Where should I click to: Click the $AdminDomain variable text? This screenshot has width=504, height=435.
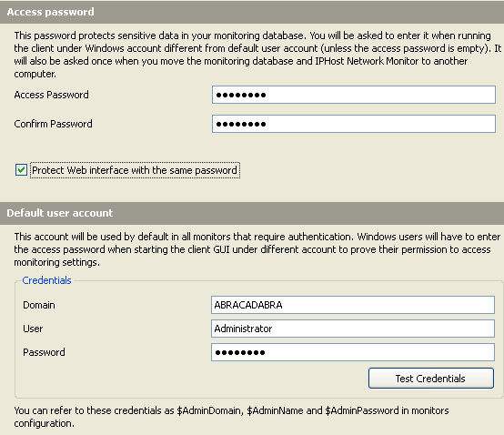pyautogui.click(x=209, y=410)
